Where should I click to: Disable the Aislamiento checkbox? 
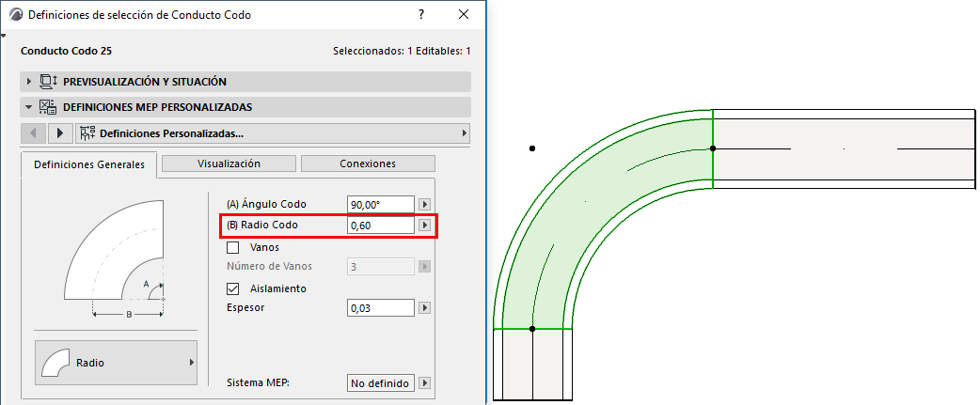click(x=233, y=288)
